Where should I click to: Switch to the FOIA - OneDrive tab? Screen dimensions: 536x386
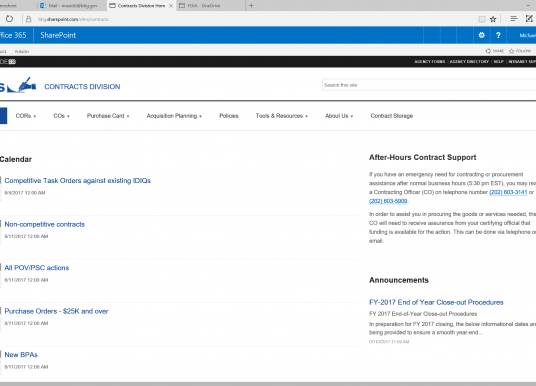tap(211, 6)
